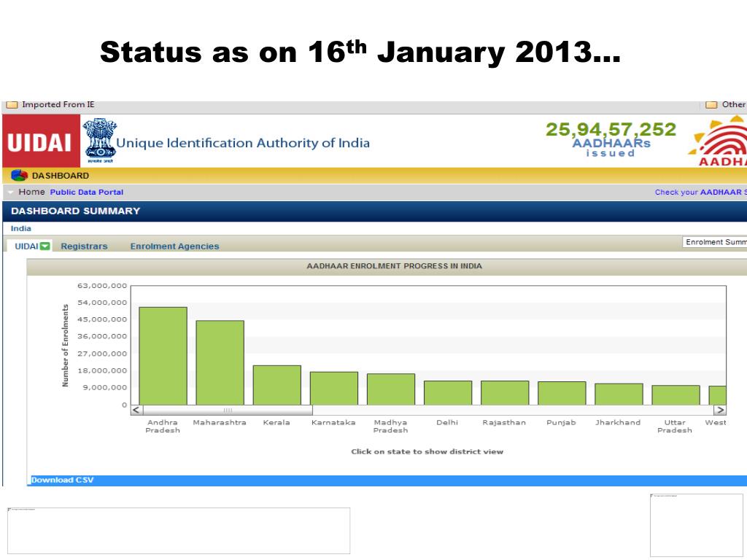The width and height of the screenshot is (747, 560).
Task: Select the Uttar Pradesh bar
Action: 676,395
